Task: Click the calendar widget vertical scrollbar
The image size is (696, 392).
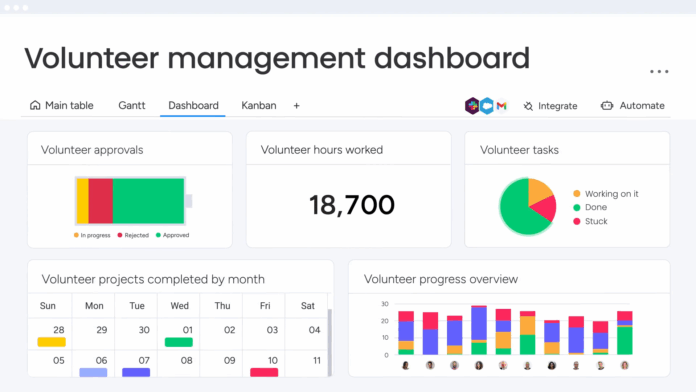Action: 329,342
